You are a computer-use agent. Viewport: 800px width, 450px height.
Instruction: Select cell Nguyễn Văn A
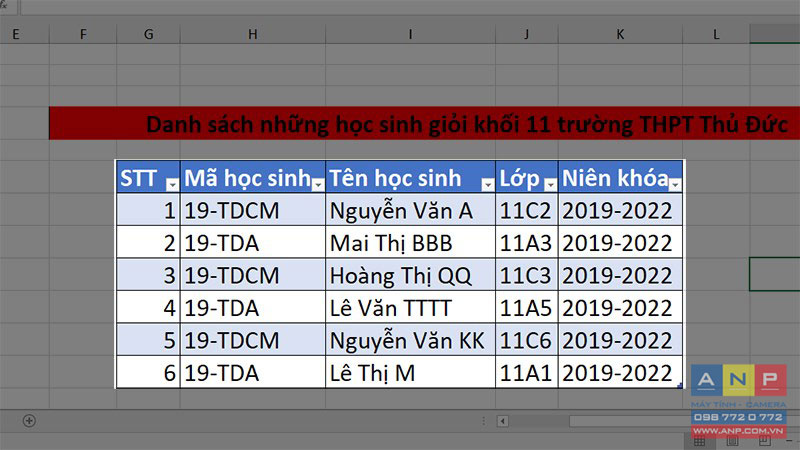(410, 210)
